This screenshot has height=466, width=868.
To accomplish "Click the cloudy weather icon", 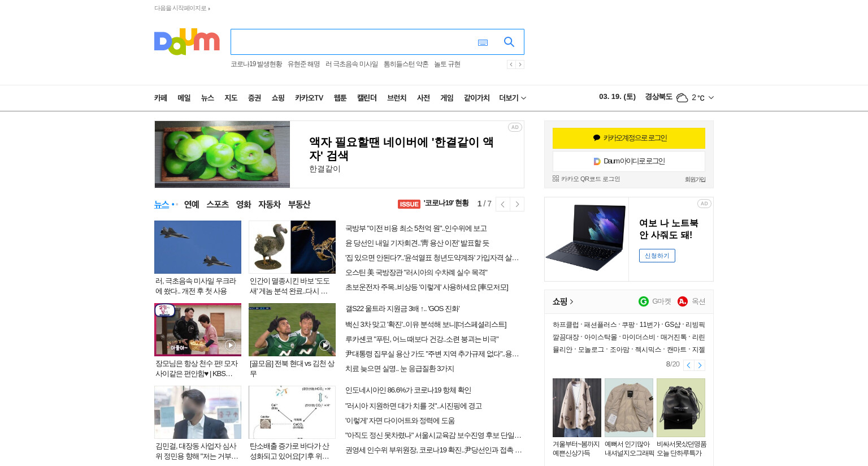I will 682,98.
